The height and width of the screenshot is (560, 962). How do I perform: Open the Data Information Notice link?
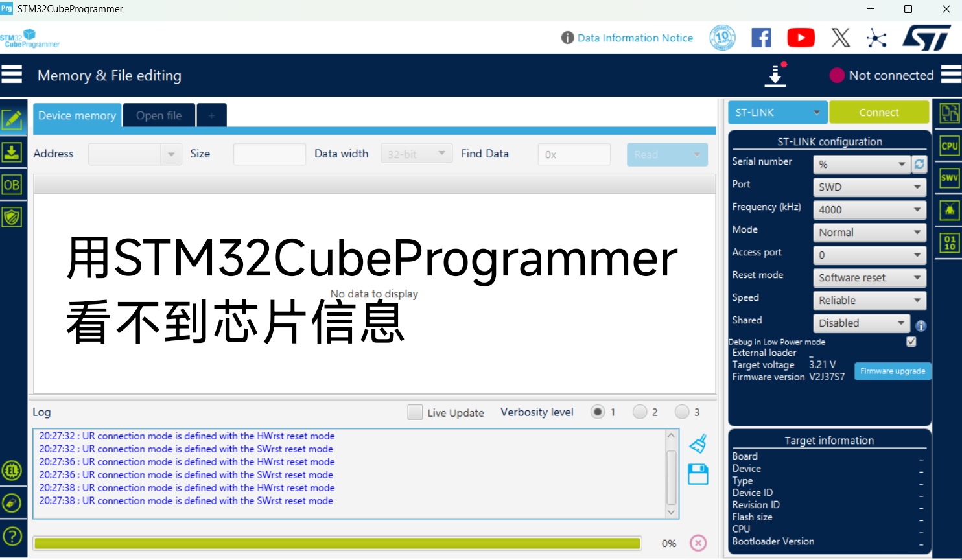(635, 38)
